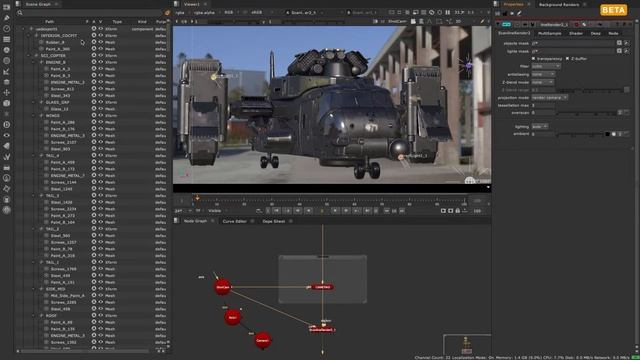The height and width of the screenshot is (360, 640).
Task: Click the plus icon next to objects mask
Action: coord(619,43)
